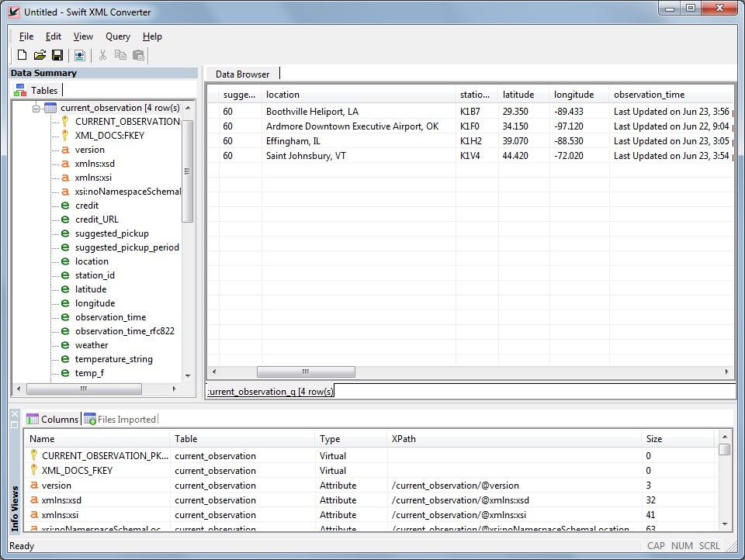Click the tree horizontal scrollbar thumb
This screenshot has height=560, width=745.
[x=84, y=389]
